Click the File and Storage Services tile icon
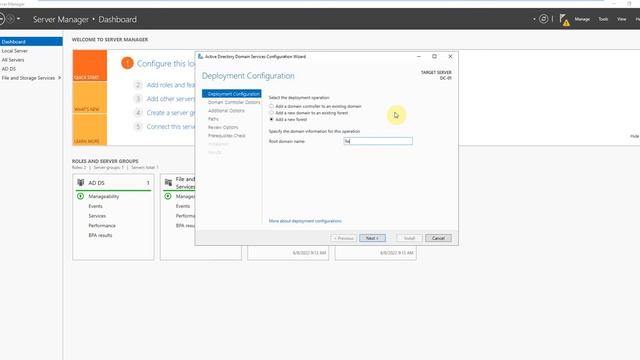This screenshot has height=360, width=640. [x=168, y=182]
